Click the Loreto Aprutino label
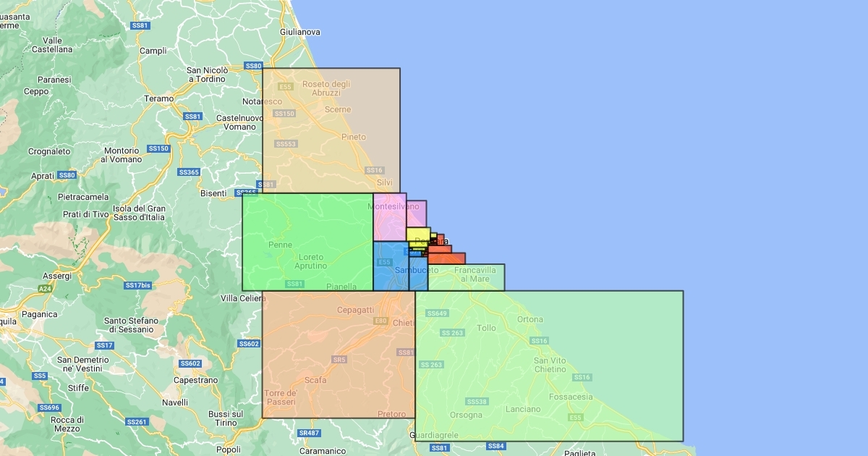Screen dimensions: 868x456 [312, 261]
